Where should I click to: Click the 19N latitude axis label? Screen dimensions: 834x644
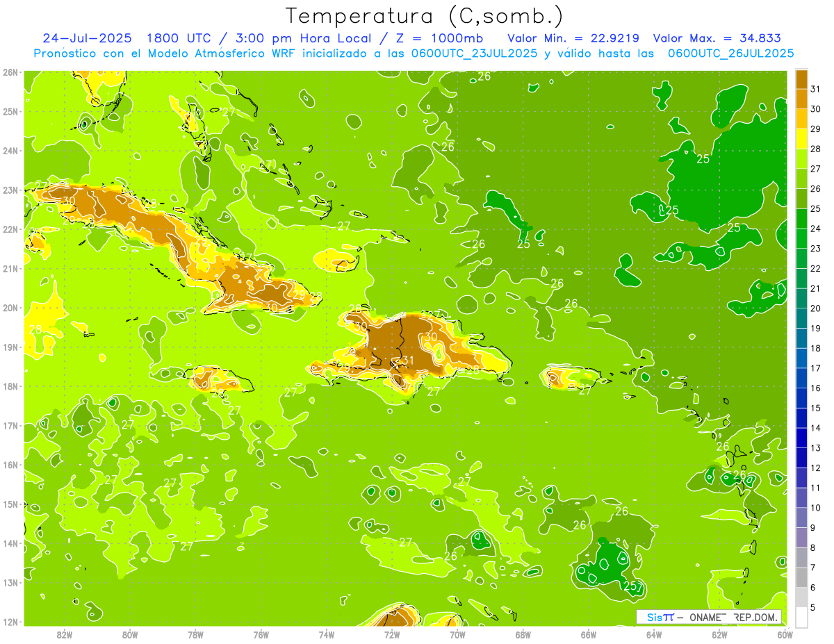coord(11,347)
